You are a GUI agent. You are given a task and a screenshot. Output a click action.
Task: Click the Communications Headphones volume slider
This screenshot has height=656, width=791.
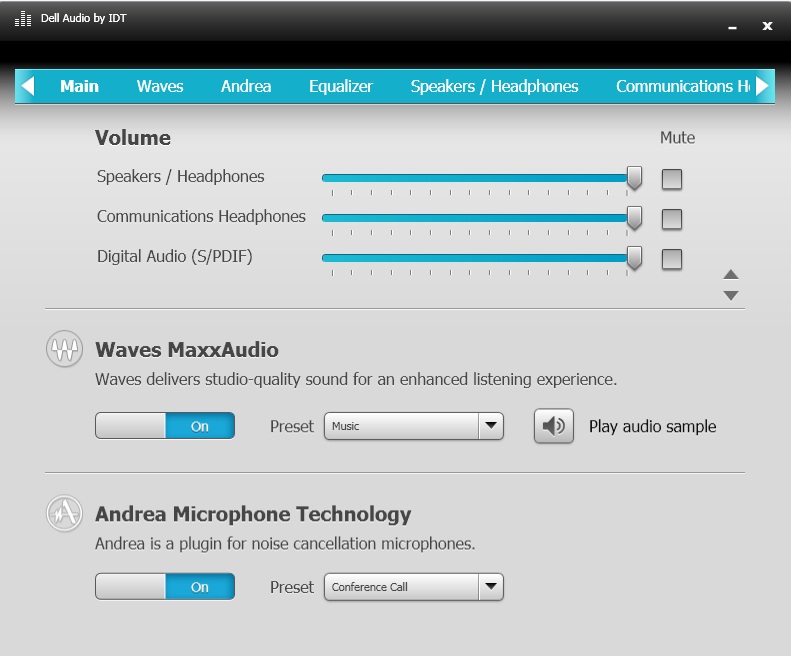pyautogui.click(x=482, y=218)
